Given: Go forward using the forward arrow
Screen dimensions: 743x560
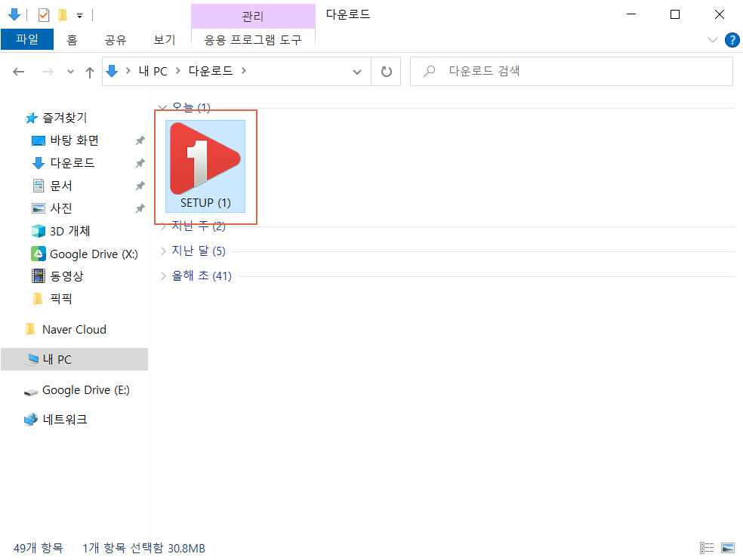Looking at the screenshot, I should (48, 72).
